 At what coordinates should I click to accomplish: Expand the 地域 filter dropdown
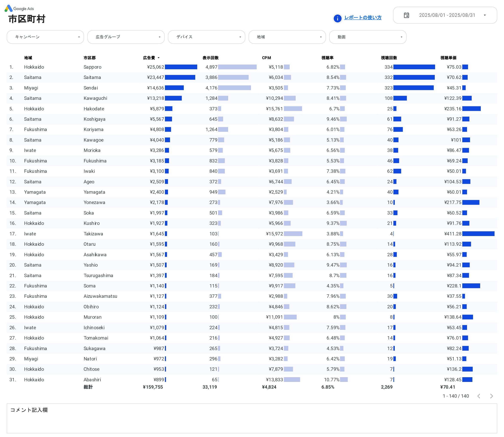click(x=287, y=37)
